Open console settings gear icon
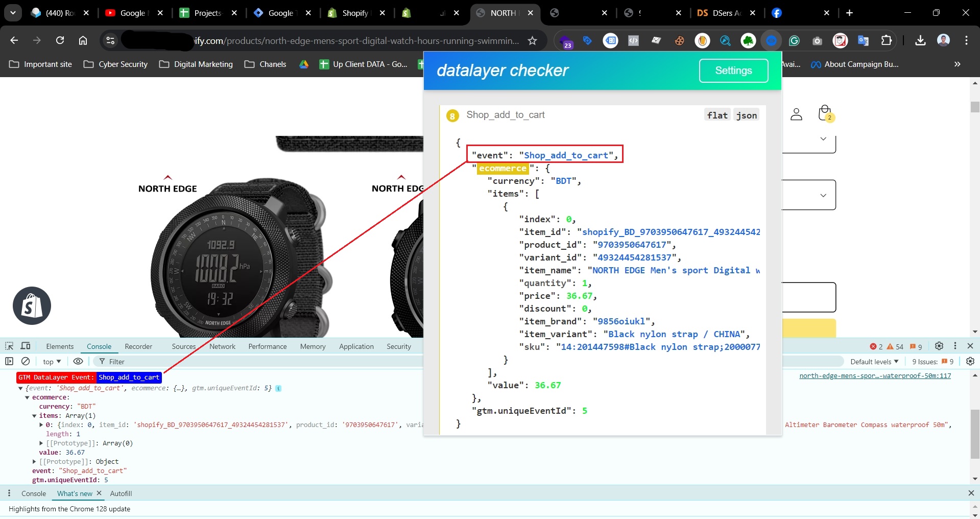The width and height of the screenshot is (980, 519). pos(970,361)
